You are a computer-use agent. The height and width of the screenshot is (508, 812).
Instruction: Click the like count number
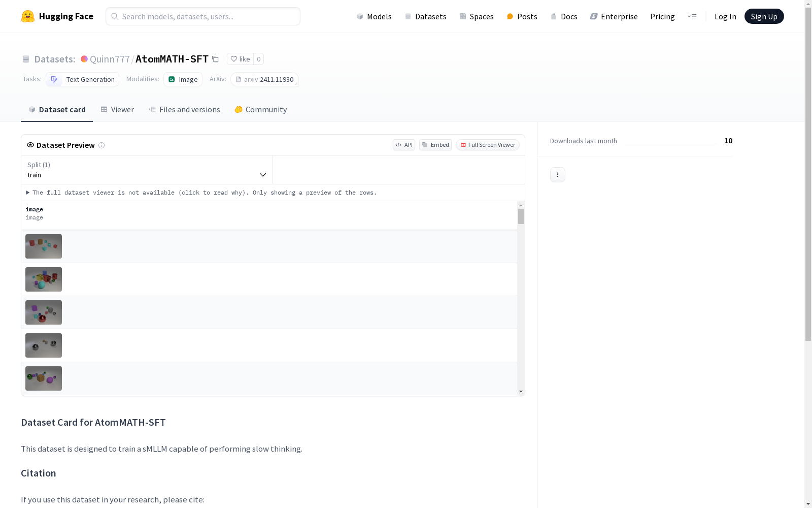258,59
